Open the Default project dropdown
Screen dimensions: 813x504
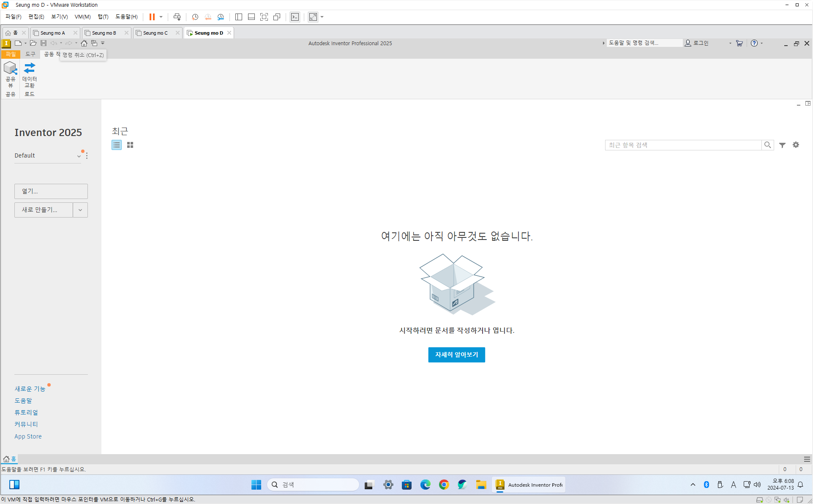[x=79, y=156]
